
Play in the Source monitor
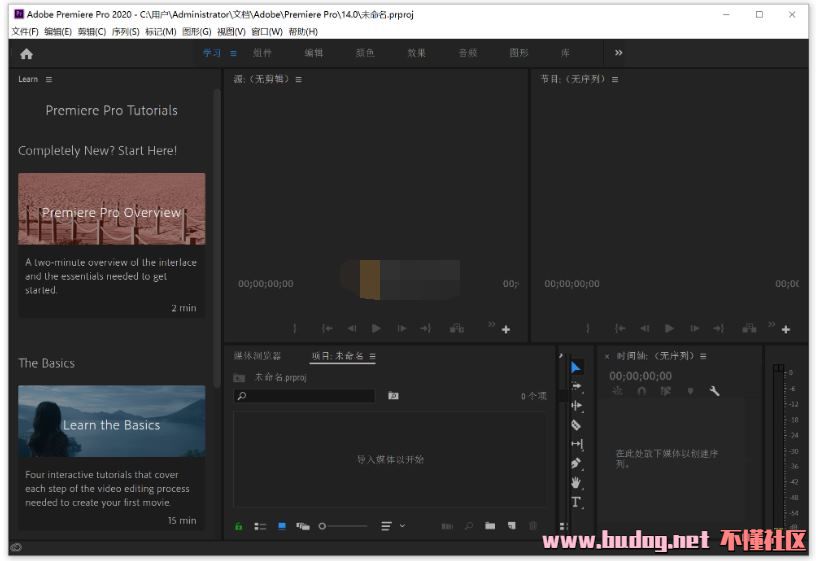(376, 328)
